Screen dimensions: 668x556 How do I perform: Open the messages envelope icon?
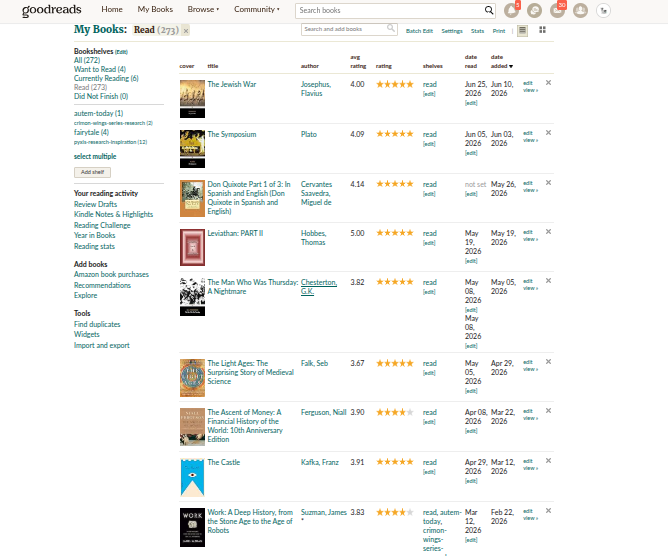point(557,10)
